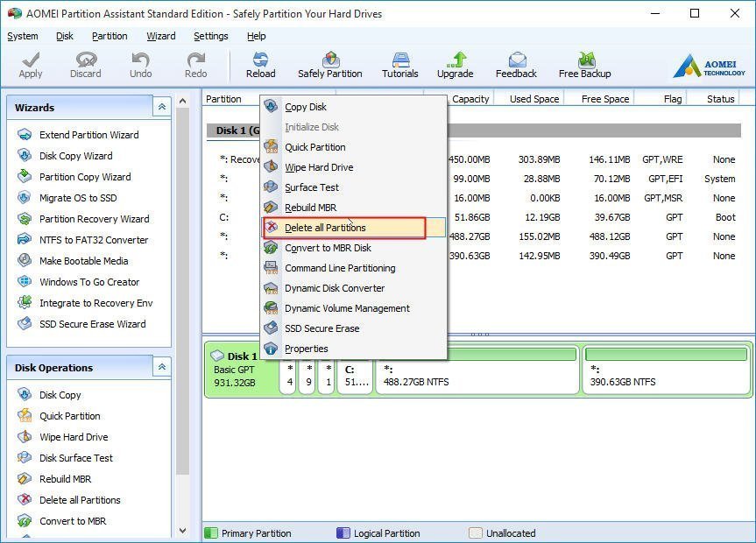Open Dynamic Volume Management entry

pyautogui.click(x=353, y=308)
